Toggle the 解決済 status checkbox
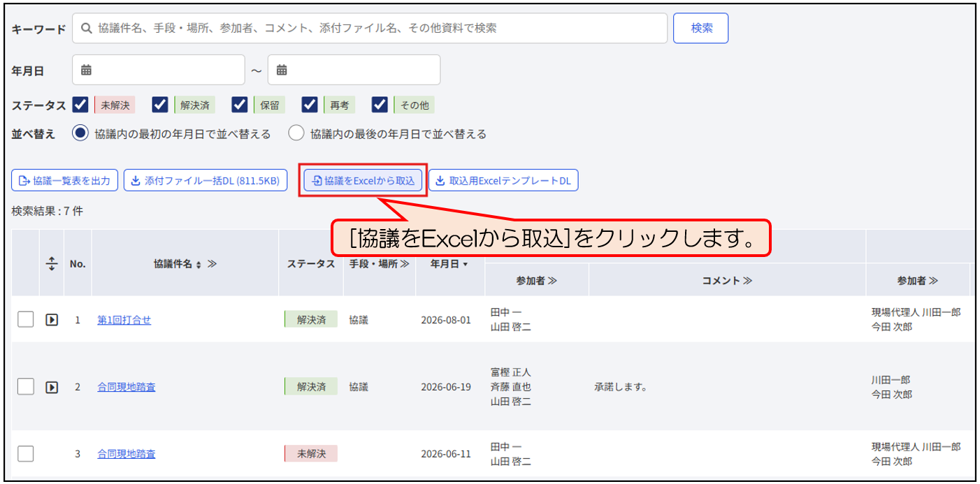980x484 pixels. pyautogui.click(x=160, y=105)
